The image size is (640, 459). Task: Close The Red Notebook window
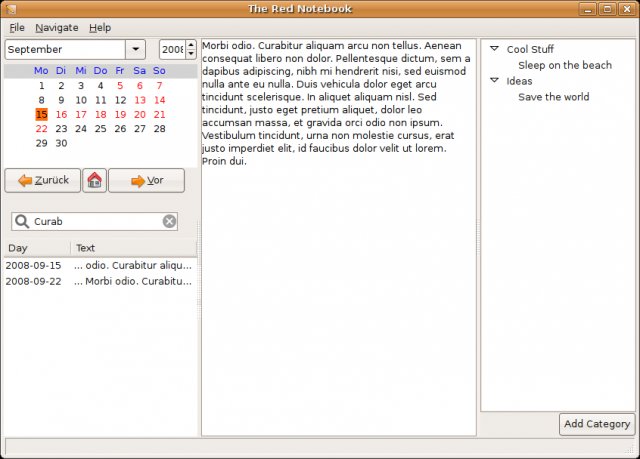pyautogui.click(x=627, y=9)
